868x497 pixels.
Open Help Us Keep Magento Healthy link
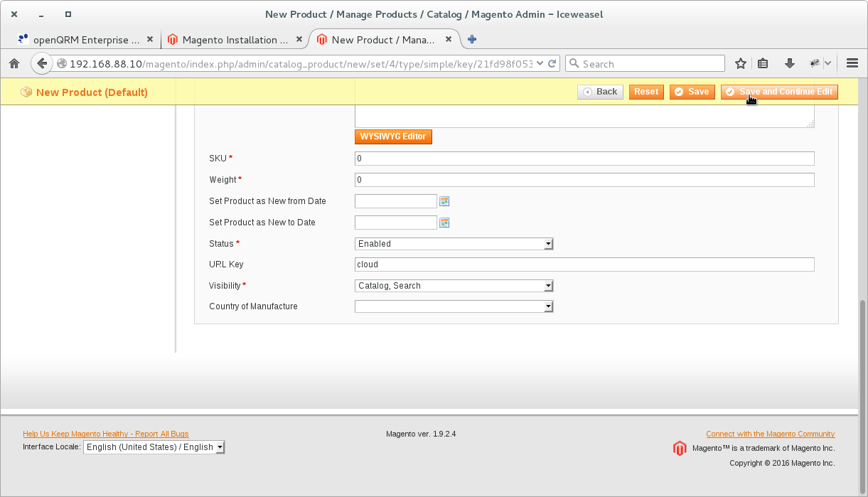pos(106,434)
